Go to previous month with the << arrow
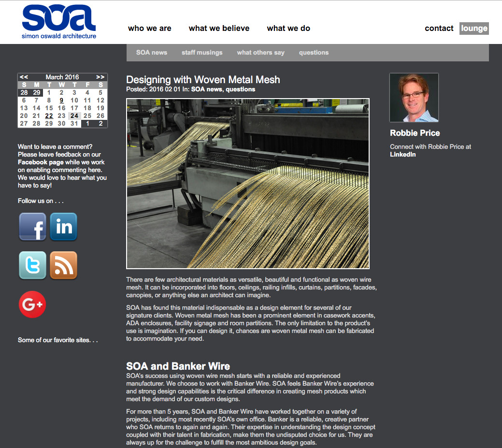This screenshot has width=502, height=448. (23, 76)
